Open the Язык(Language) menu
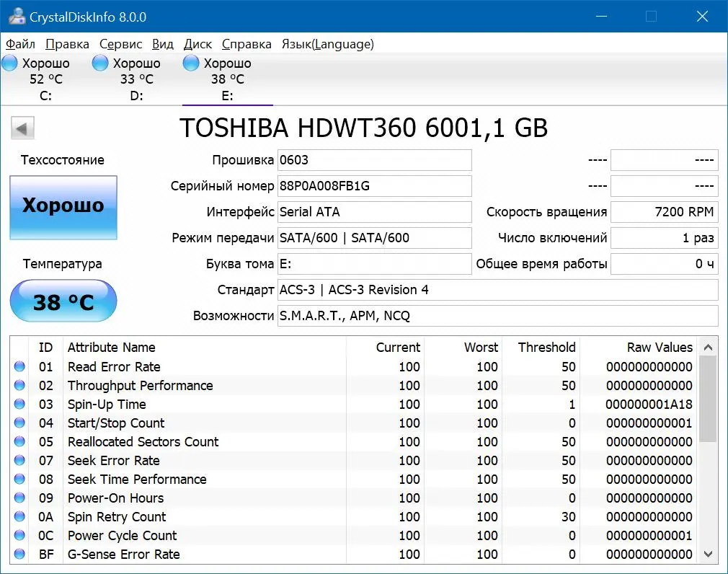The height and width of the screenshot is (574, 728). (328, 44)
